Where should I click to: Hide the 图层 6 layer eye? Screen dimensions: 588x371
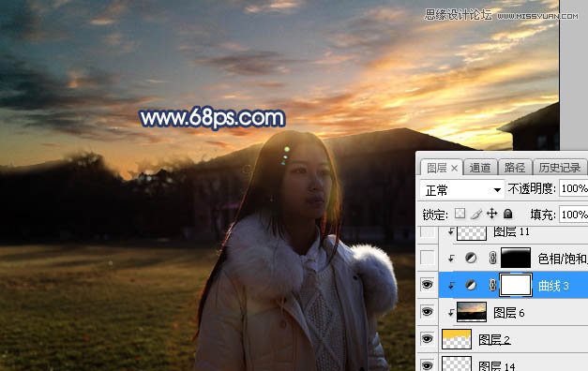coord(427,312)
